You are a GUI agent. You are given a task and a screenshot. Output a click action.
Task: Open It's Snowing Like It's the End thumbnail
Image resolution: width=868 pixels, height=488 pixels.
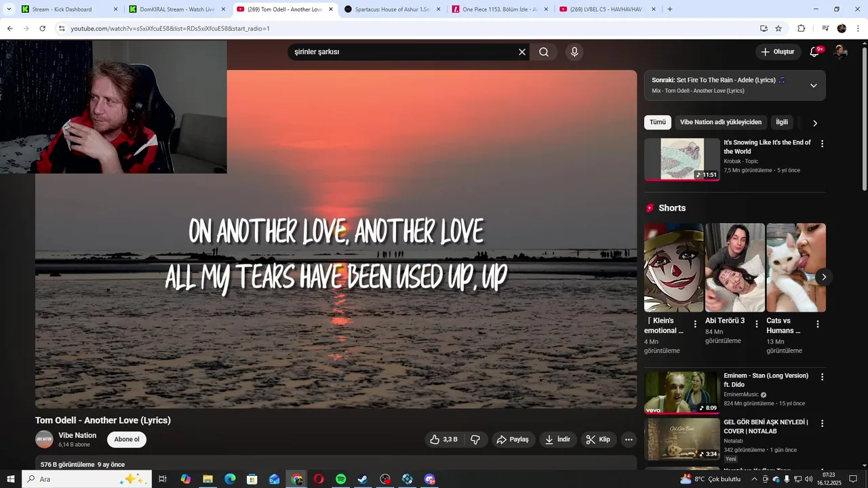pos(682,159)
